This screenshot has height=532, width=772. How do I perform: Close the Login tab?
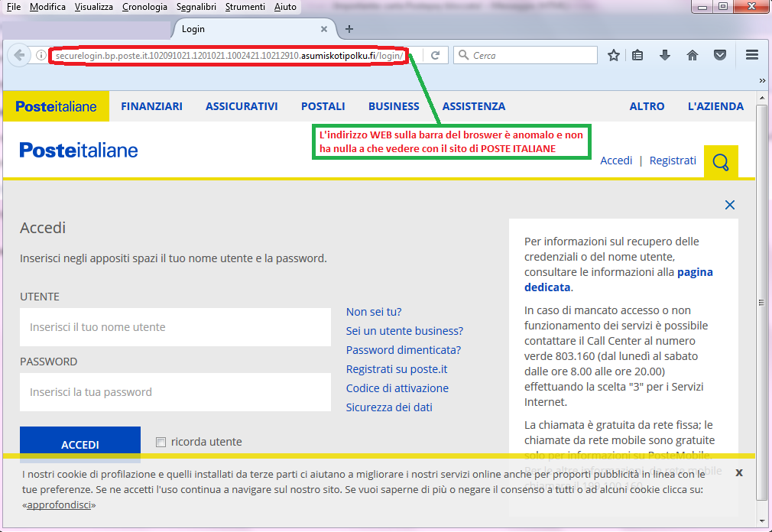coord(324,29)
